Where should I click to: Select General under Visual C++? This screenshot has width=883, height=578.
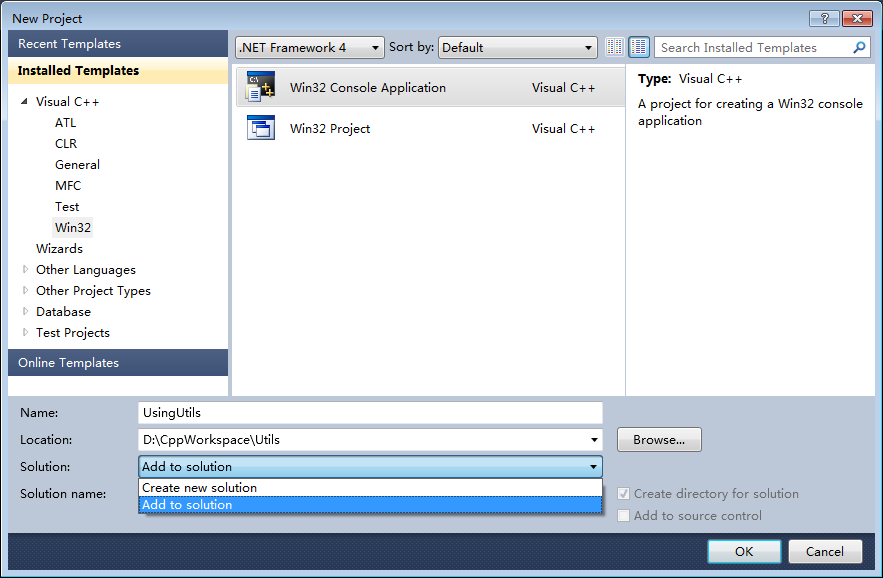click(x=77, y=164)
